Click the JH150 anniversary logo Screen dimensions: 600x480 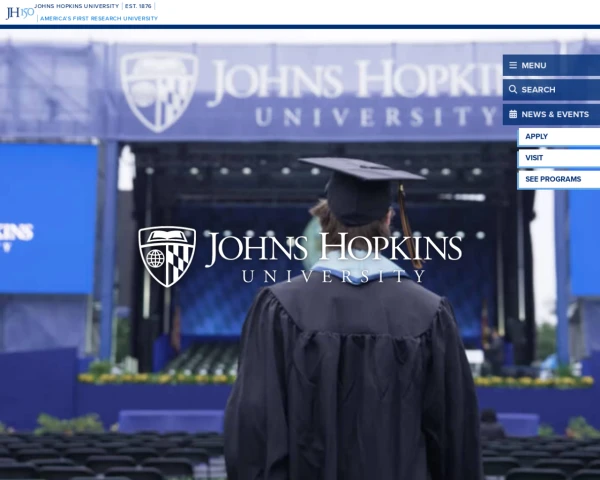click(20, 12)
